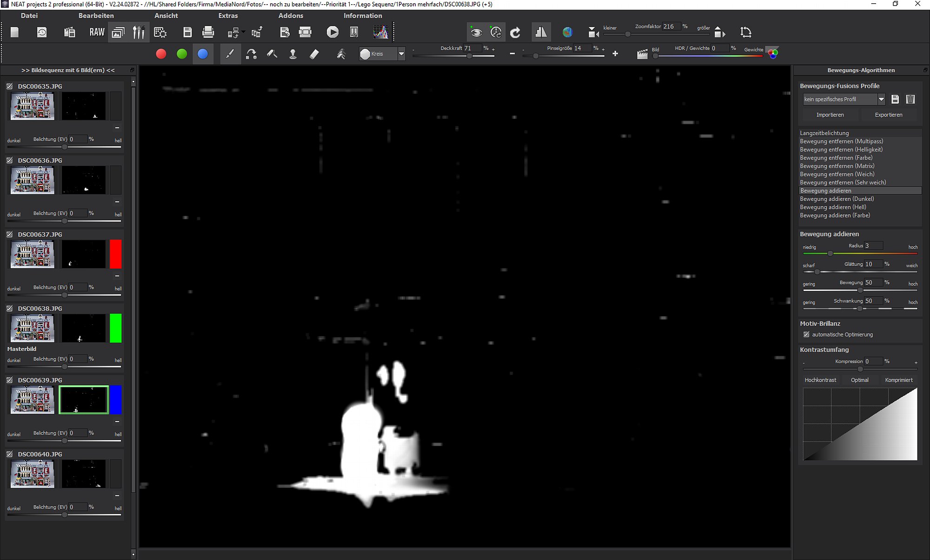The height and width of the screenshot is (560, 930).
Task: Click the before/after compare view icon
Action: tap(541, 32)
